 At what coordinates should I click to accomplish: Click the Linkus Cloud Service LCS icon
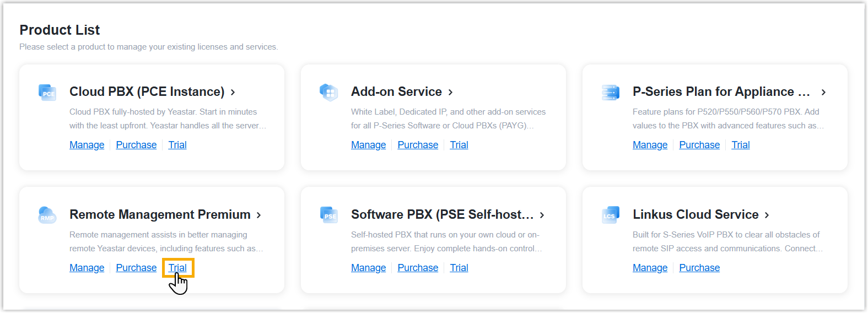point(610,215)
